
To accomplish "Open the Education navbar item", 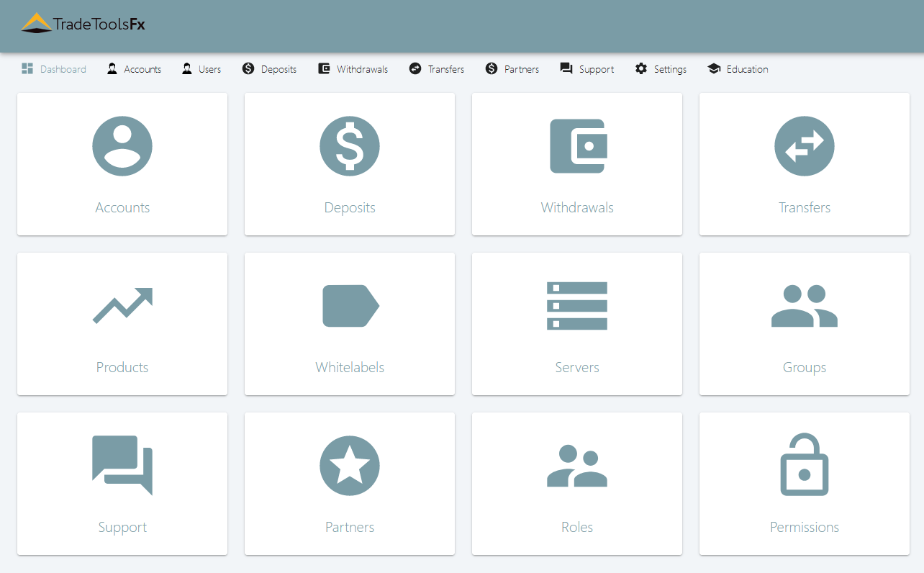I will click(738, 68).
